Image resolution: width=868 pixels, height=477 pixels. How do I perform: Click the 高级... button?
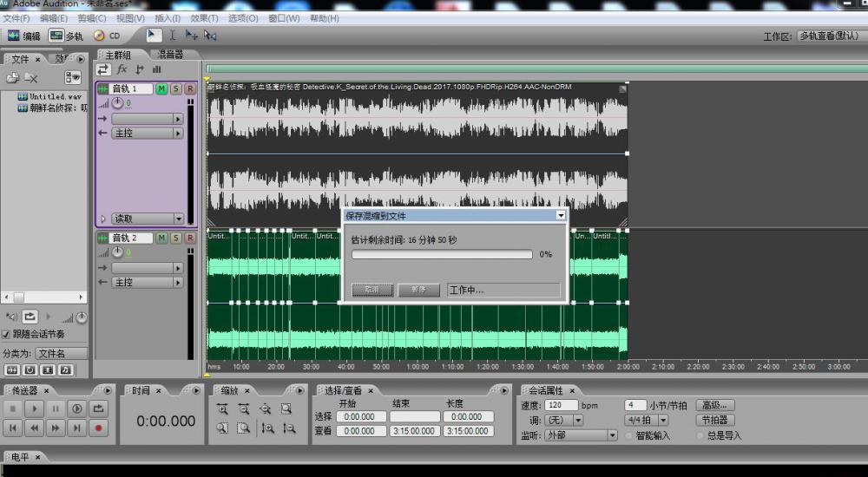[x=714, y=405]
